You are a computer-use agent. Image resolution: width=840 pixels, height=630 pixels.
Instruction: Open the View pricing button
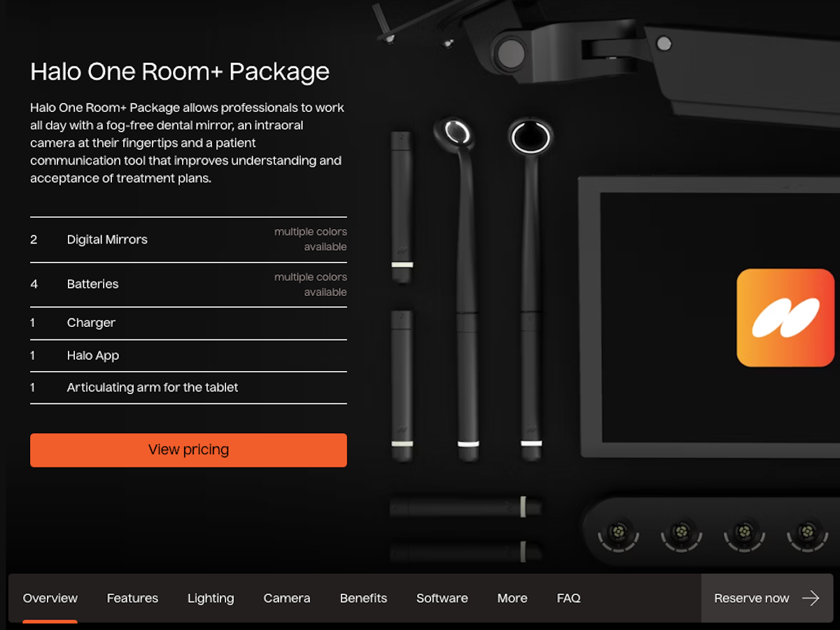coord(188,450)
